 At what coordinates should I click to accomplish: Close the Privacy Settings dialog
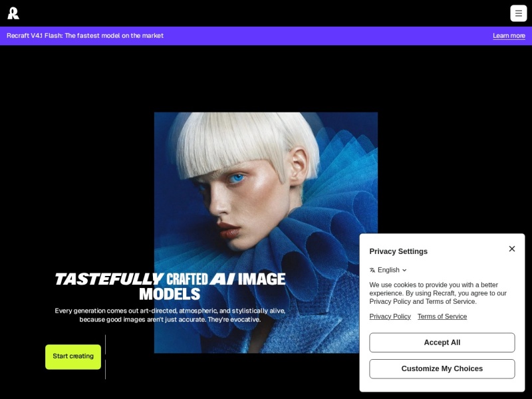[x=512, y=249]
